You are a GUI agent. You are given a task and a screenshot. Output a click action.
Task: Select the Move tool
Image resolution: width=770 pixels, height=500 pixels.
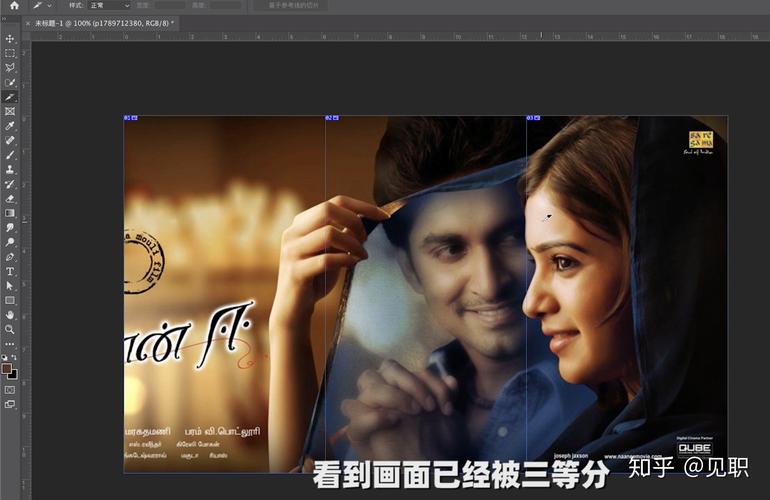tap(10, 39)
